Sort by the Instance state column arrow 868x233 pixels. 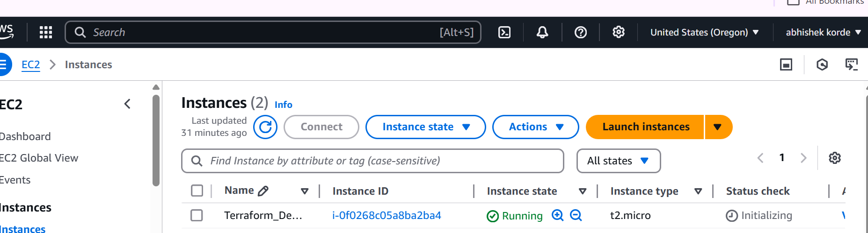(x=583, y=191)
